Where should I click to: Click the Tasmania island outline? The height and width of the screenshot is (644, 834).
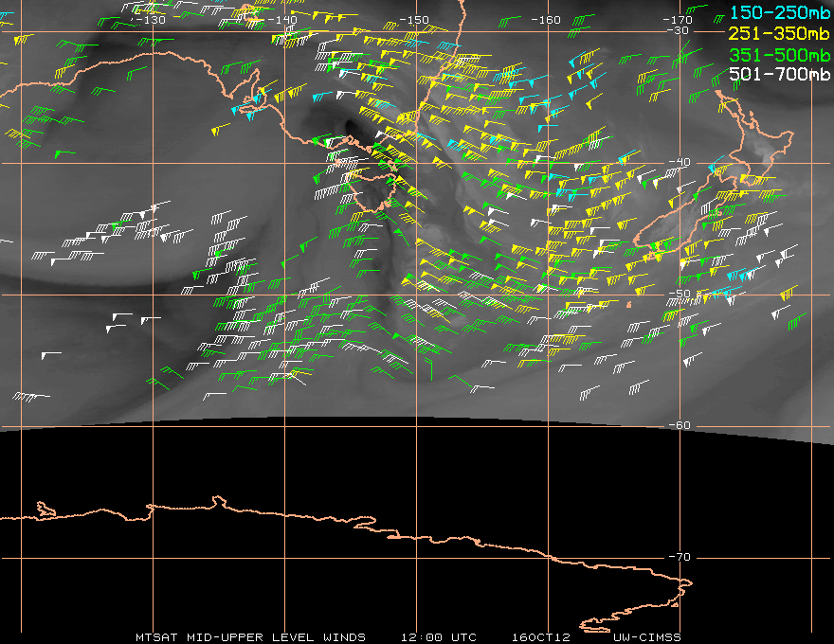(x=374, y=192)
